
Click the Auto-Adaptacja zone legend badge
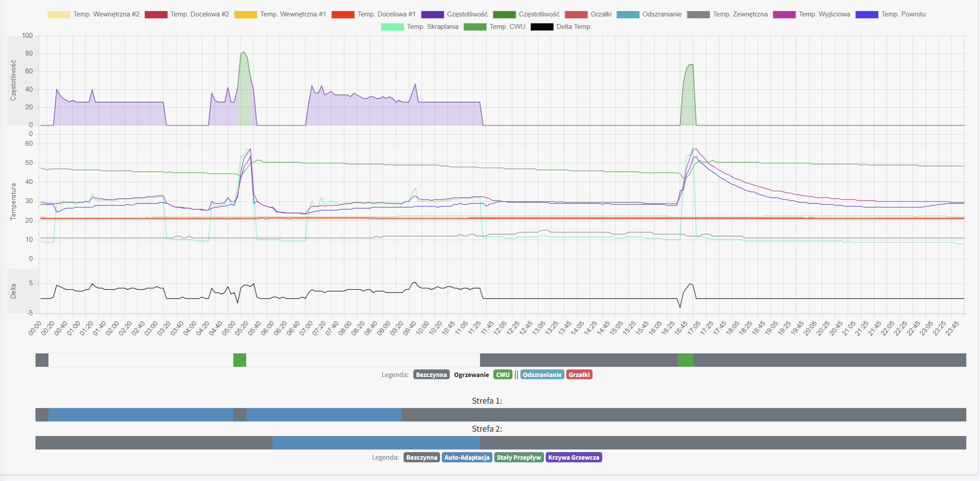coord(466,457)
